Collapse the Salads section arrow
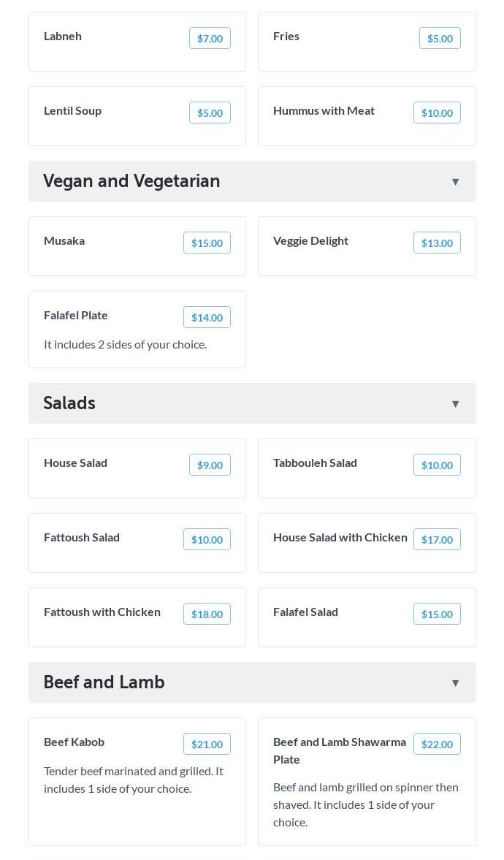This screenshot has width=504, height=860. point(455,404)
